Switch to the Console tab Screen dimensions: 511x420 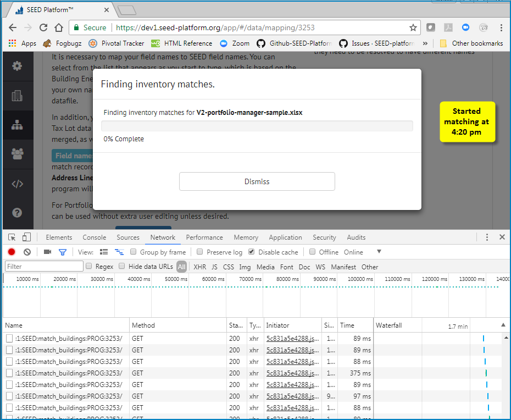[x=94, y=237]
